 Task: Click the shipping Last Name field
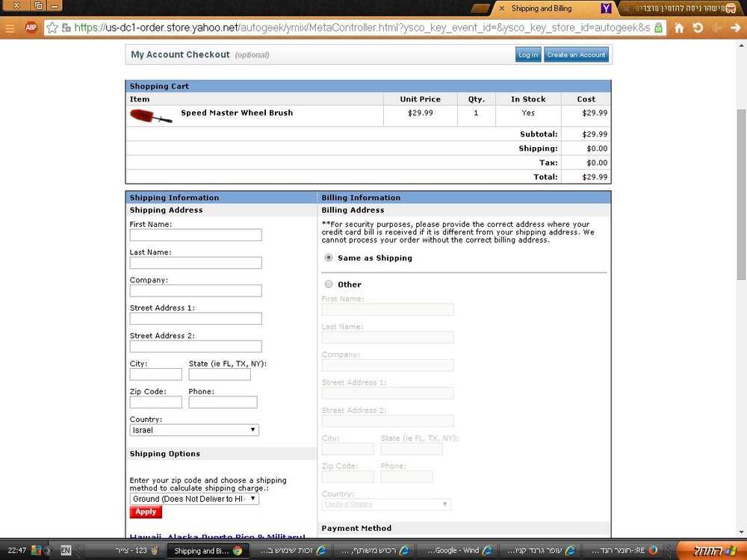(195, 262)
